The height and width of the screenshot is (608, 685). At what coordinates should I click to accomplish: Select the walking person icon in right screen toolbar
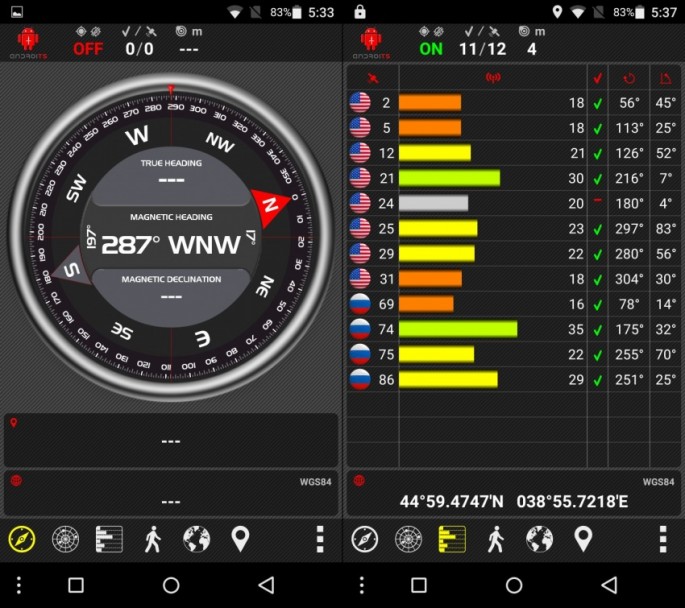tap(496, 539)
